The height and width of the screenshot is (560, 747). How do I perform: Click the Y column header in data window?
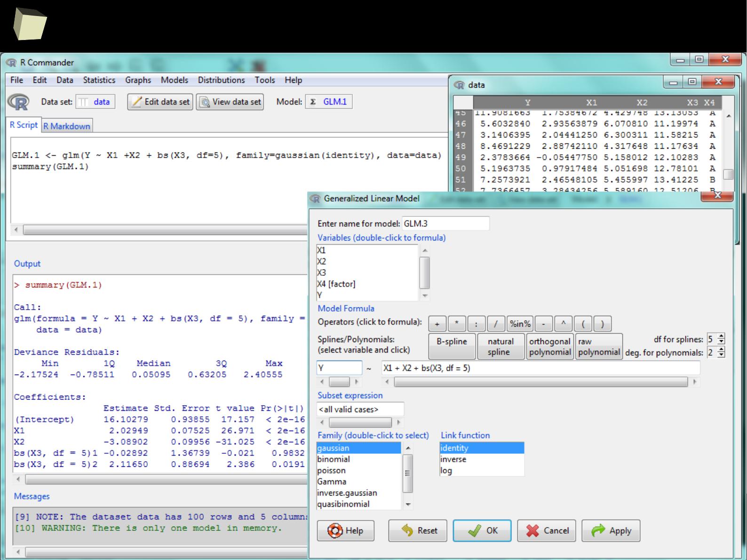527,102
